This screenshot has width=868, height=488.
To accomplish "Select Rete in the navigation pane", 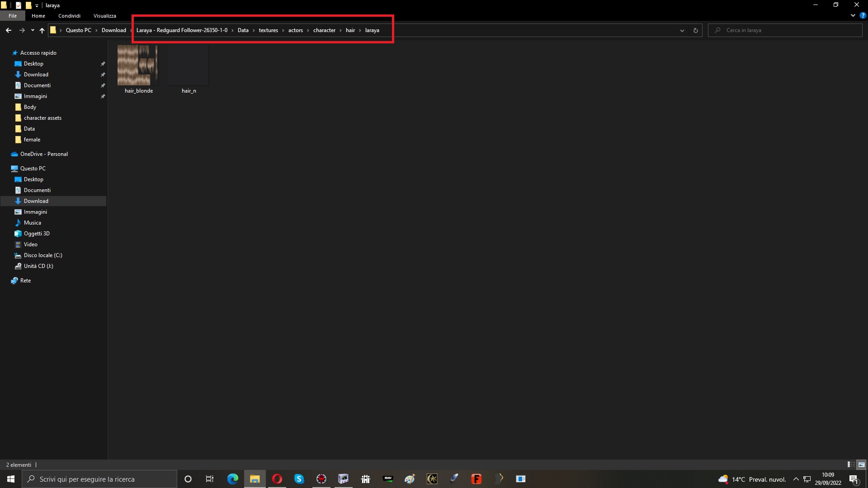I will [25, 281].
